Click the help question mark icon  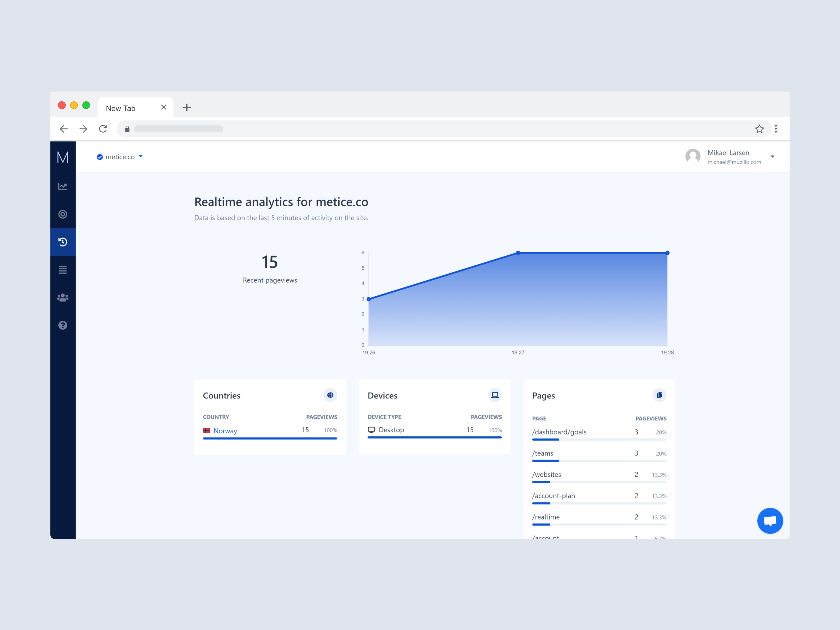pyautogui.click(x=63, y=325)
